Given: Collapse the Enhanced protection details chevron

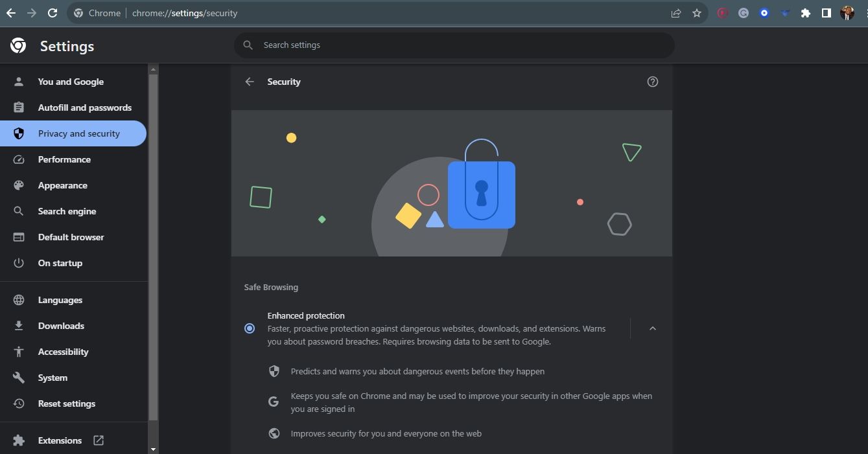Looking at the screenshot, I should pyautogui.click(x=653, y=328).
